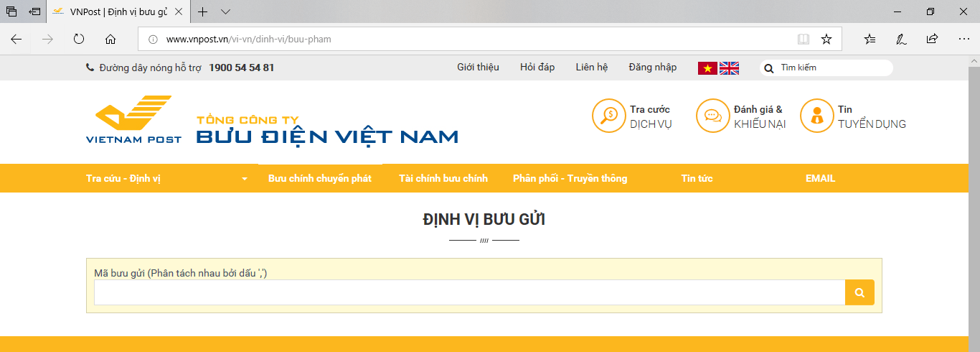Refresh the page with reload icon
This screenshot has width=980, height=352.
point(79,39)
